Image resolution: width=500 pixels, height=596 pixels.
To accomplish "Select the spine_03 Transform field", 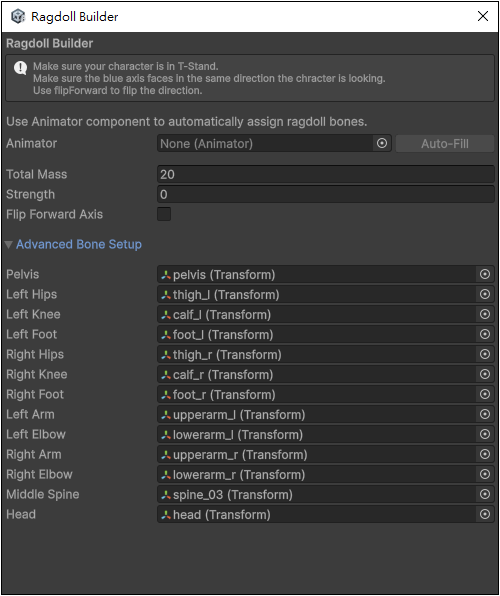I will 316,495.
